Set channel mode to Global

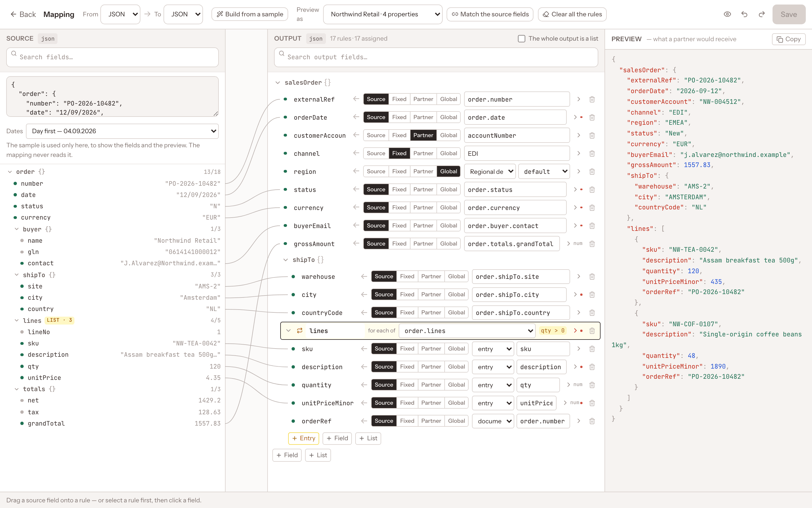click(448, 153)
